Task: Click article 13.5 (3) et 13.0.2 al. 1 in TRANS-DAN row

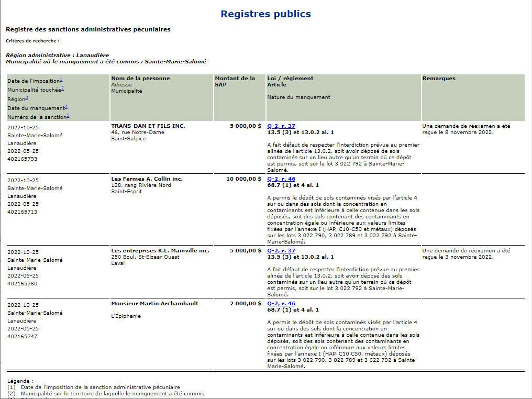Action: coord(300,132)
